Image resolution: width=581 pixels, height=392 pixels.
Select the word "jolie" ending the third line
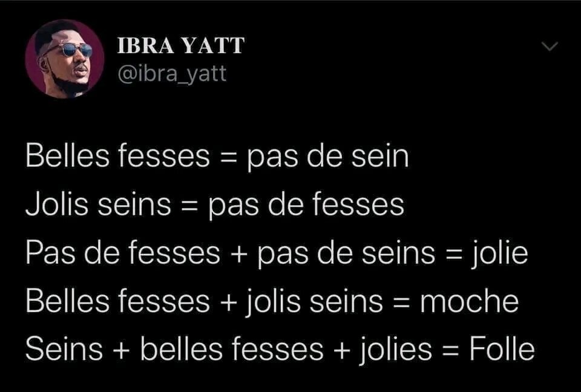point(500,253)
